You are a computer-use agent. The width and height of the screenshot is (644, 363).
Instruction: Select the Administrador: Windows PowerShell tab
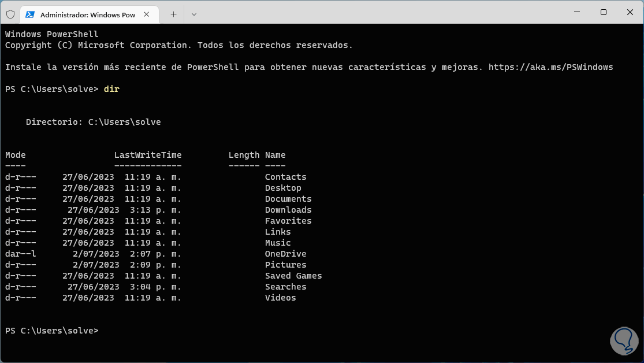point(90,15)
